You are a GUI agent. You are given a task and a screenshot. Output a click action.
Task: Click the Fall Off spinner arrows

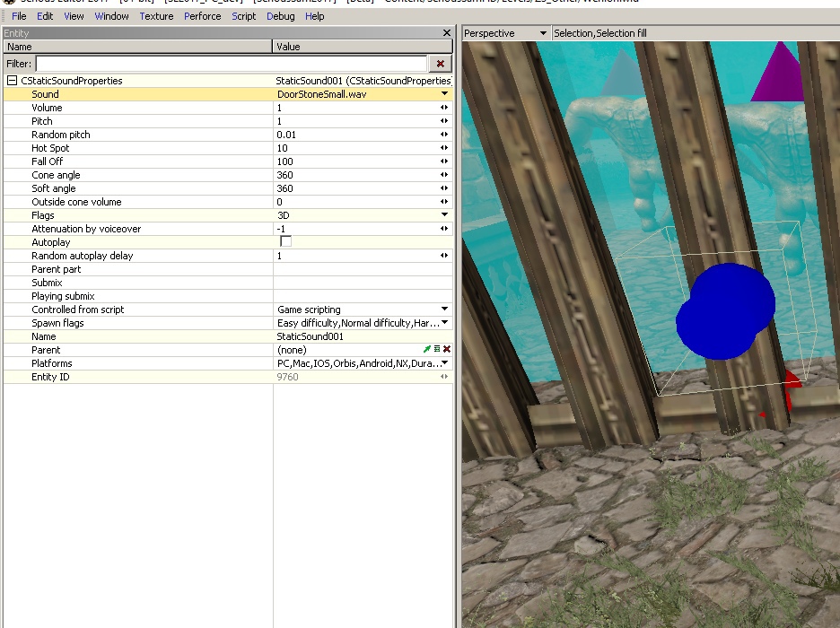(x=444, y=161)
